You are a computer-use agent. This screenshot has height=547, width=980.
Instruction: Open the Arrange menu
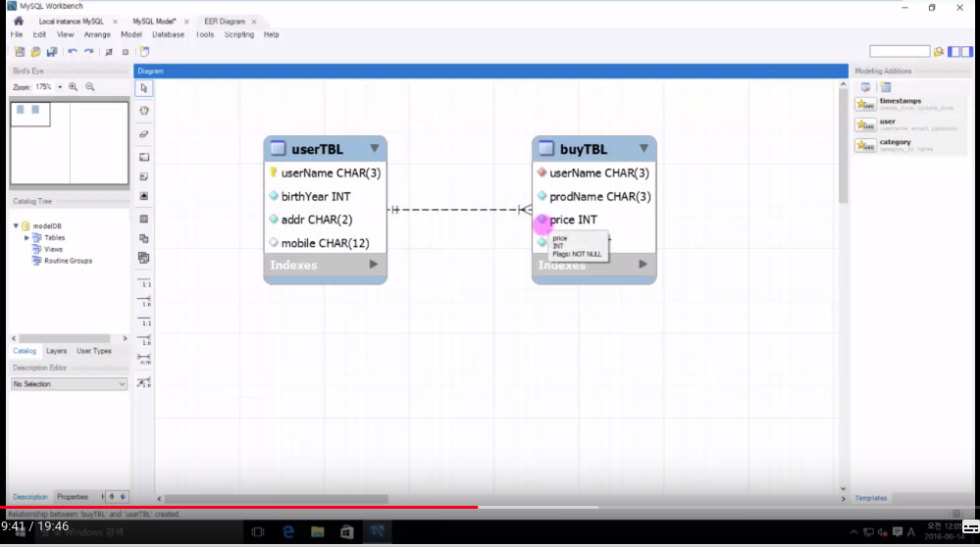click(97, 34)
